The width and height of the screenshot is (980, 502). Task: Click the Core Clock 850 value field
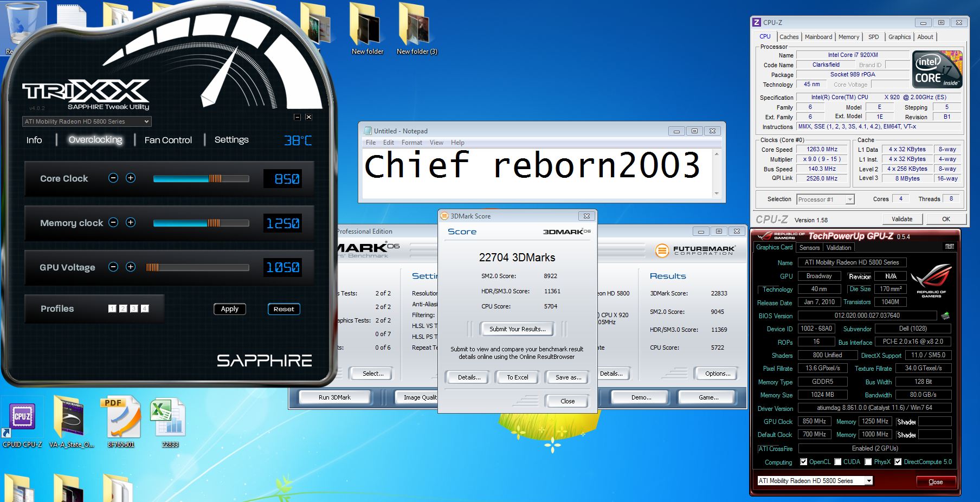(282, 179)
